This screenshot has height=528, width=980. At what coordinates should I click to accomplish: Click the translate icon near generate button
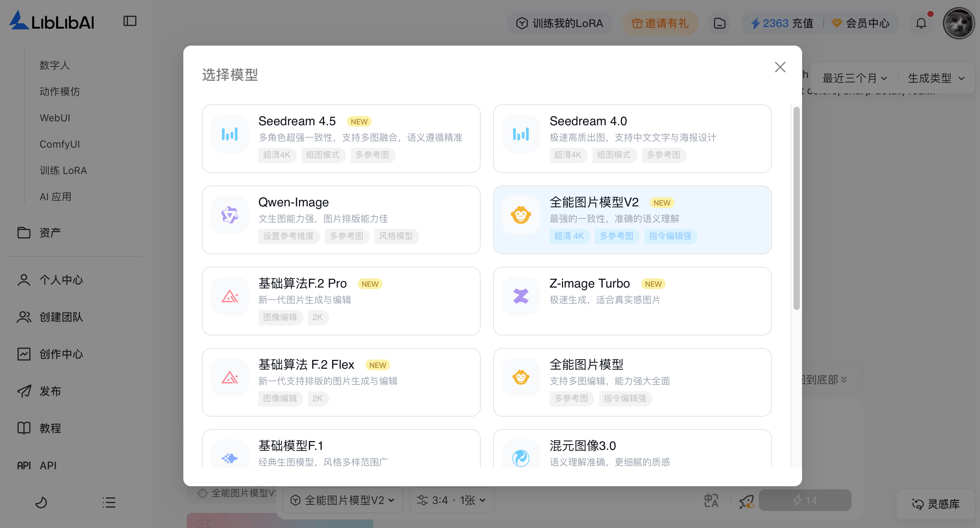pyautogui.click(x=711, y=501)
